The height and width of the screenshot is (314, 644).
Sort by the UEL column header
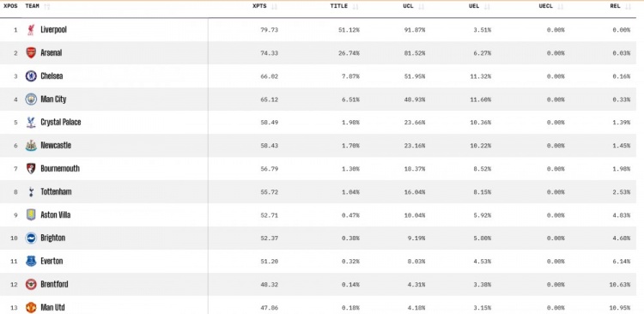tap(473, 6)
